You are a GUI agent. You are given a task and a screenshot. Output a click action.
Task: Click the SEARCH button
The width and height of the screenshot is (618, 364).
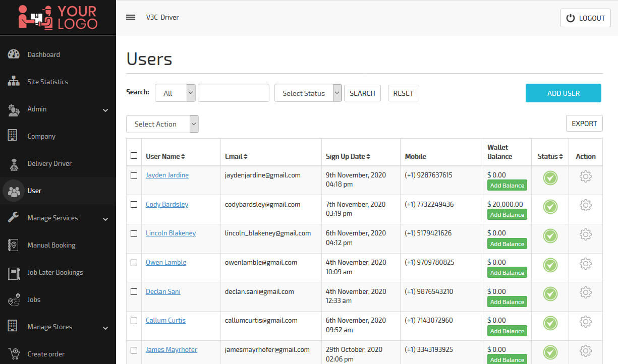pyautogui.click(x=362, y=93)
